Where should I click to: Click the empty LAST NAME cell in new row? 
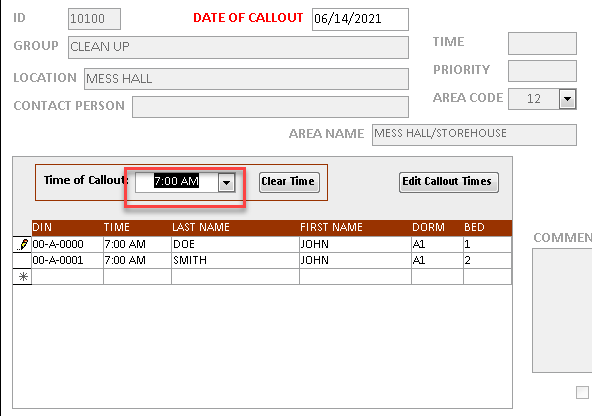[x=235, y=277]
